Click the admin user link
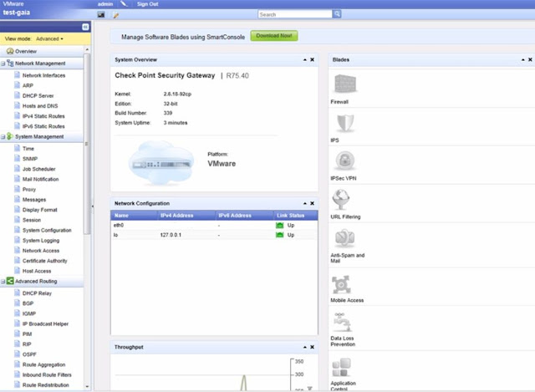535x392 pixels. [105, 4]
